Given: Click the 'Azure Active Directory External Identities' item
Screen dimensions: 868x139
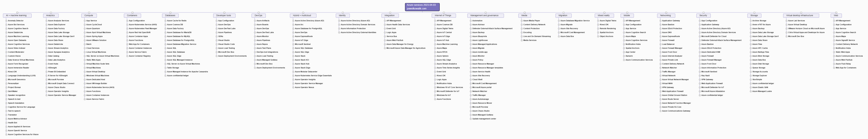Looking at the screenshot, I should pos(359,32).
